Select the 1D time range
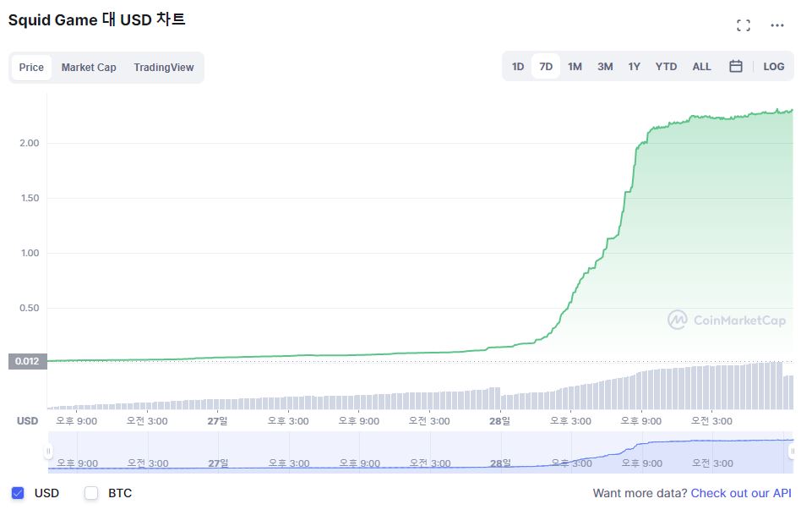Image resolution: width=812 pixels, height=515 pixels. click(518, 67)
